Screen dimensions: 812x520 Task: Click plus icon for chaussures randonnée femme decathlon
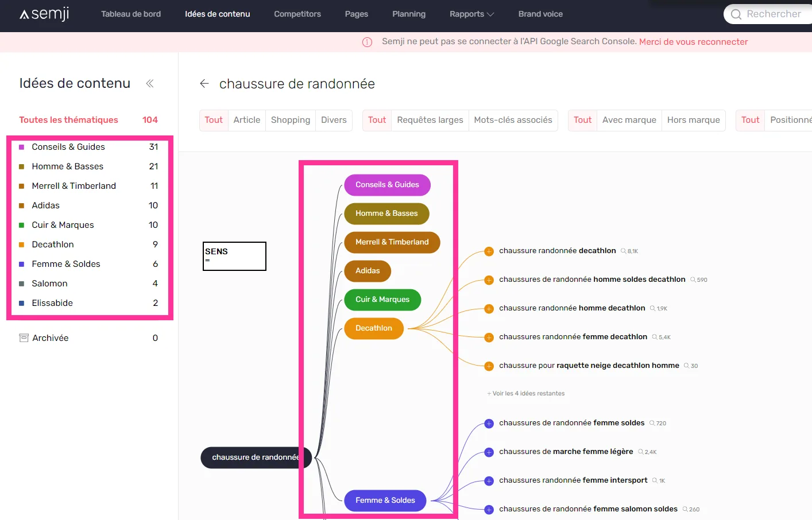pyautogui.click(x=489, y=337)
